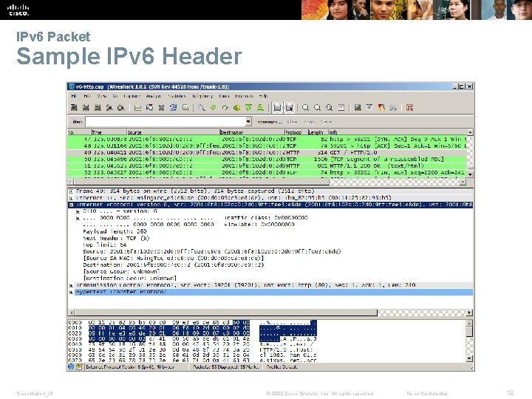Open Wireshark help red icon
The image size is (532, 399).
tap(409, 108)
